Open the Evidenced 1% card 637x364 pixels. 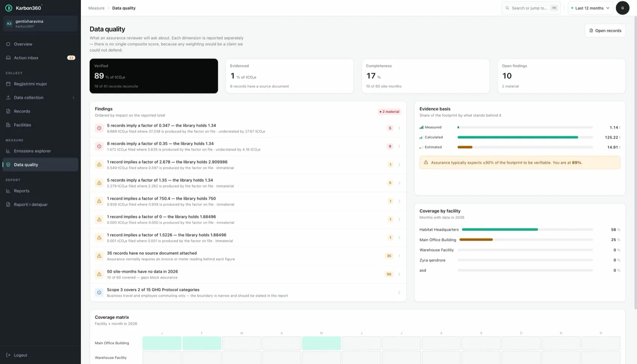290,76
